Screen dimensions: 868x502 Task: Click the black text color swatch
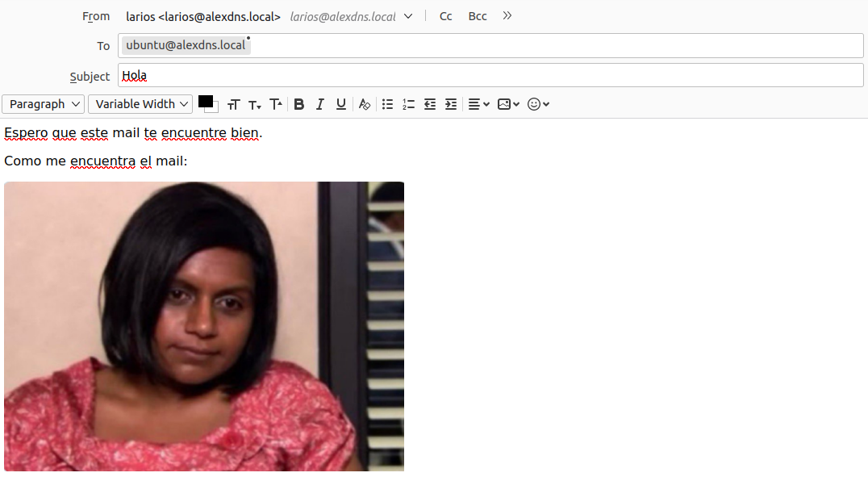205,102
